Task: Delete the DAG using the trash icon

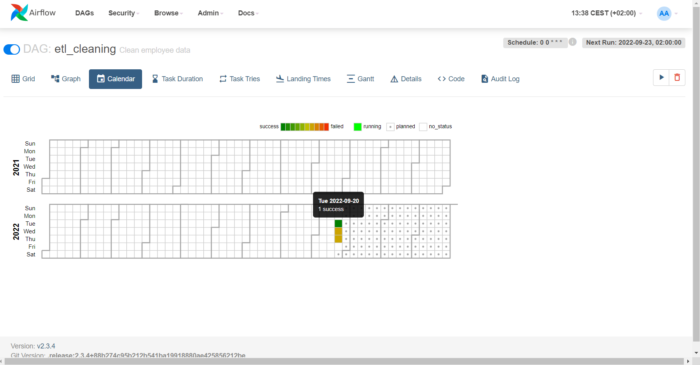Action: coord(677,78)
